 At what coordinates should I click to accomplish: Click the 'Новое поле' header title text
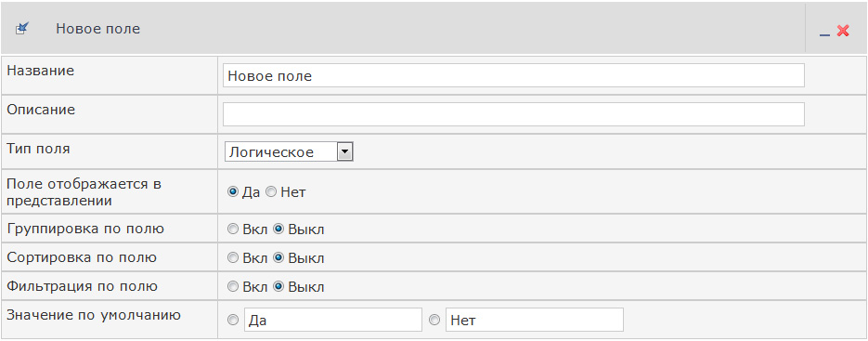tap(98, 29)
